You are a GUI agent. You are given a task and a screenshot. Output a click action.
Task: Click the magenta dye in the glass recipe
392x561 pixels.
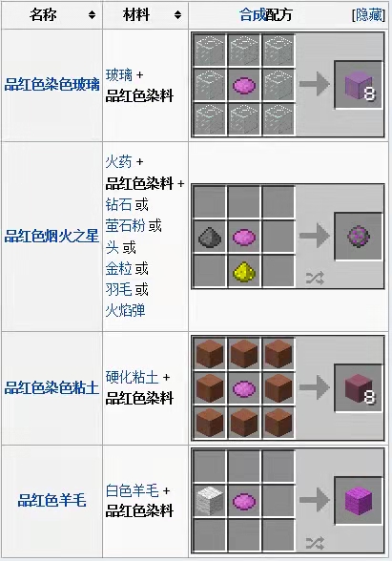[x=244, y=86]
